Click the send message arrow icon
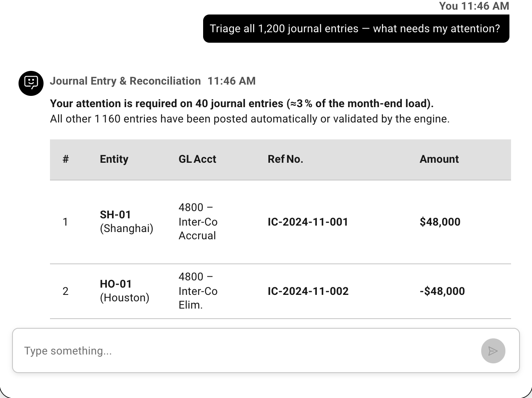The height and width of the screenshot is (398, 532). point(493,351)
